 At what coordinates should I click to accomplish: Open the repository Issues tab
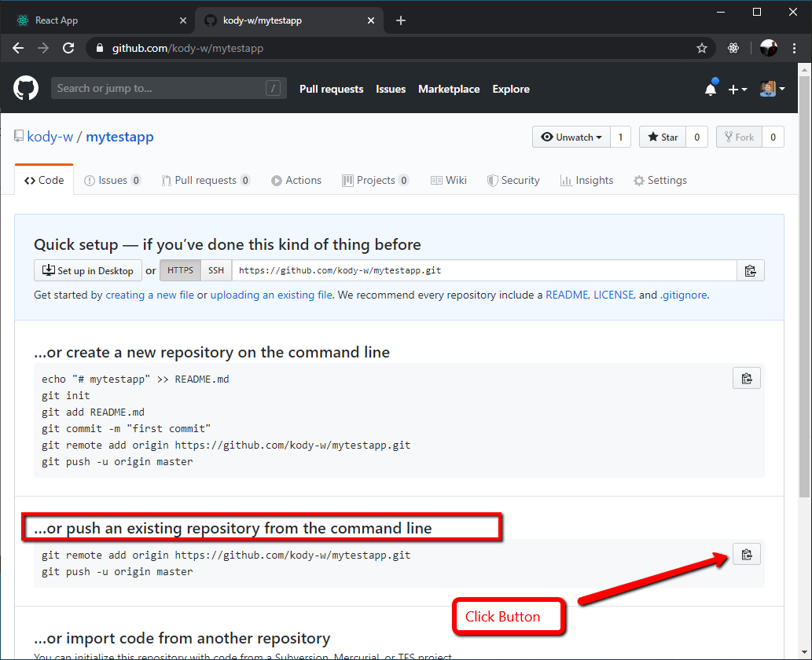click(x=112, y=180)
